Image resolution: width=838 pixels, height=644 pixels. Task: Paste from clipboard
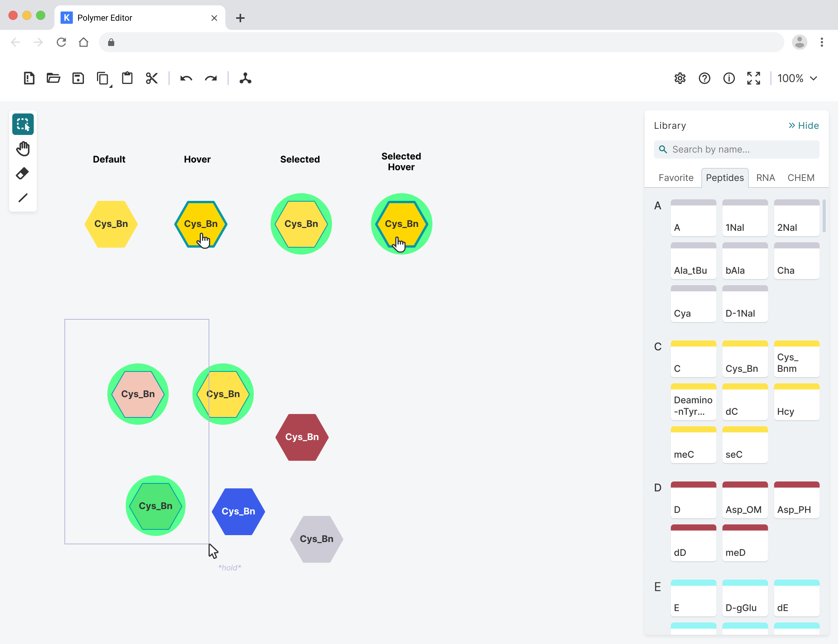(127, 78)
